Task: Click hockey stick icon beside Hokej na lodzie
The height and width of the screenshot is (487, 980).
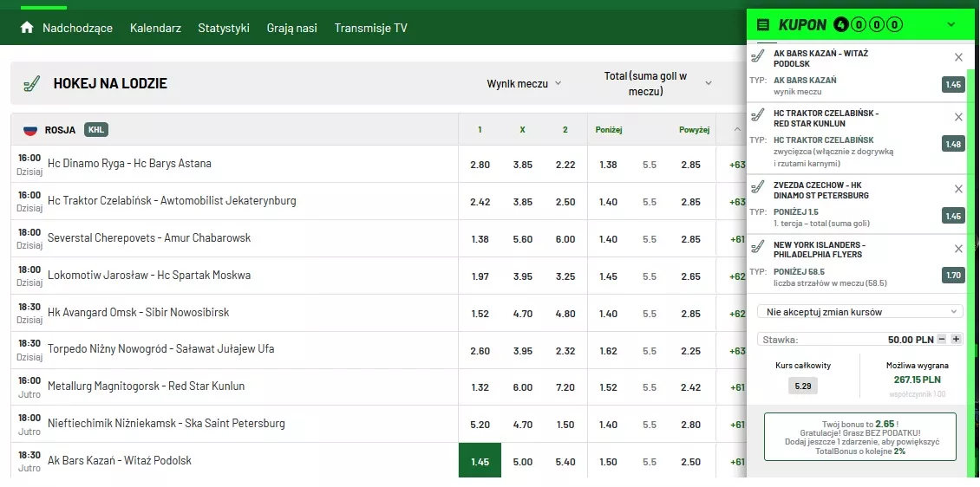Action: click(31, 84)
